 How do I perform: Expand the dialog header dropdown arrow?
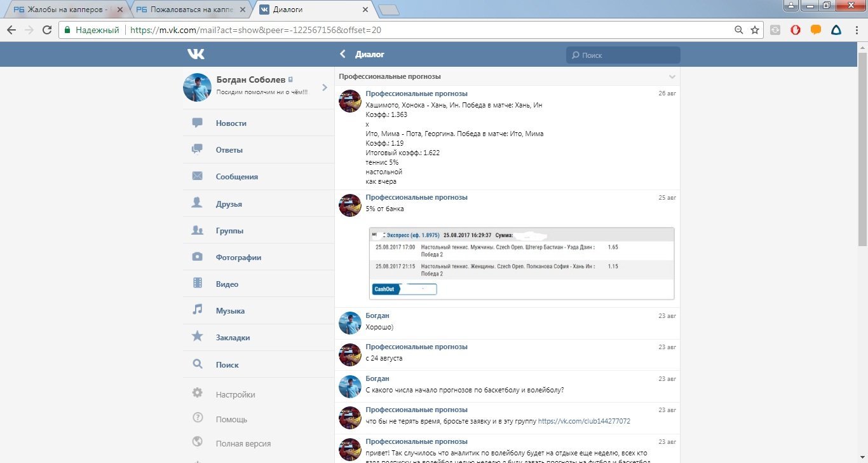[672, 77]
